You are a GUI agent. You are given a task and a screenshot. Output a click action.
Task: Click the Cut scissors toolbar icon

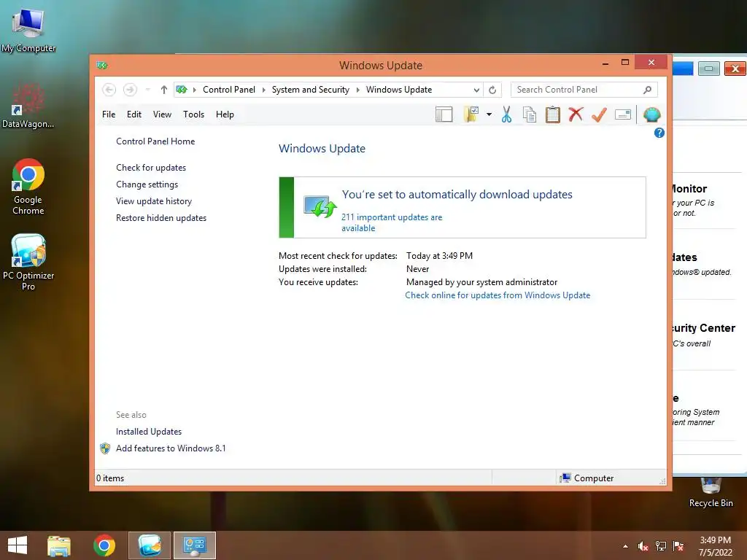506,114
